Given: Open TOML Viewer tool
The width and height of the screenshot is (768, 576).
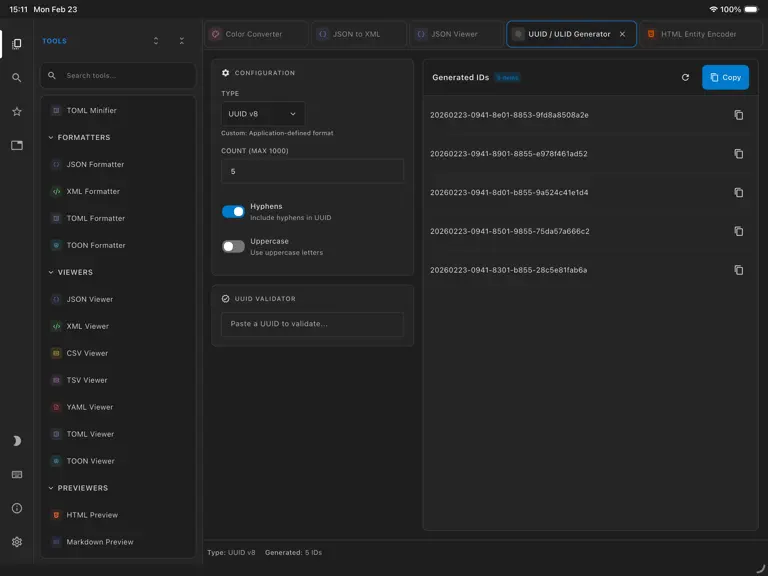Looking at the screenshot, I should [x=118, y=434].
